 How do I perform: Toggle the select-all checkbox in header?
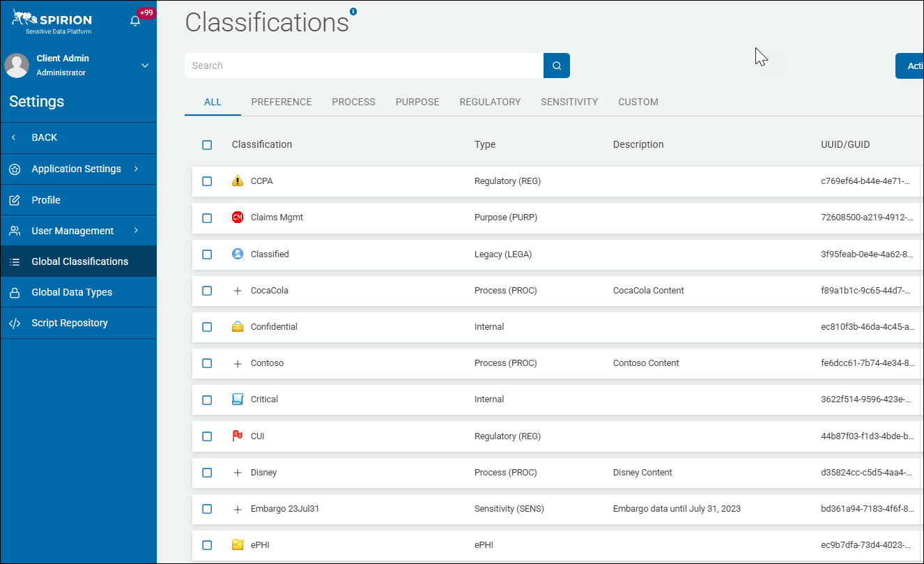207,145
